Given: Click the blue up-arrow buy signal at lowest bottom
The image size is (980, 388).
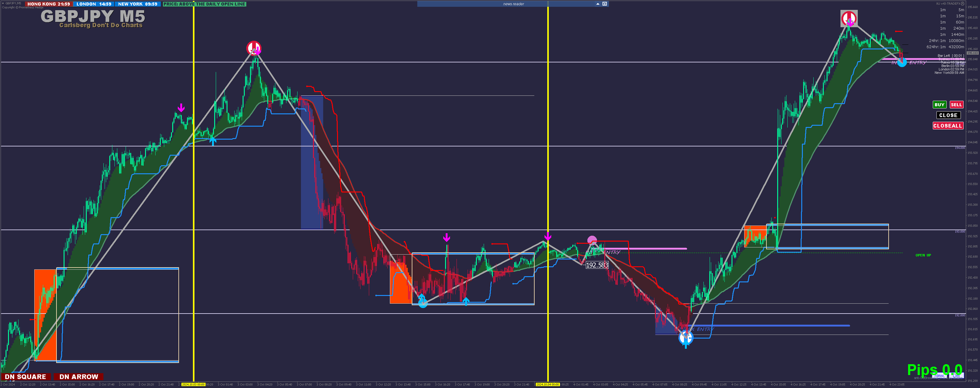Looking at the screenshot, I should click(686, 338).
